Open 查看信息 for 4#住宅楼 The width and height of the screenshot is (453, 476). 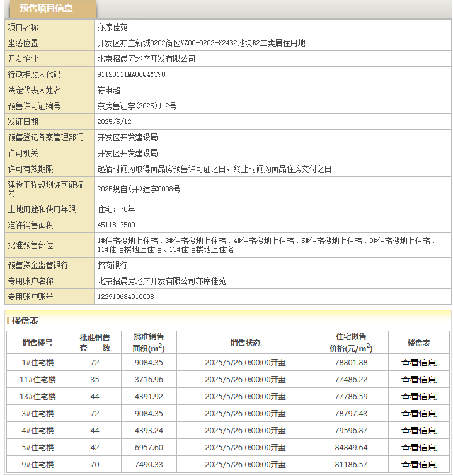pos(418,431)
